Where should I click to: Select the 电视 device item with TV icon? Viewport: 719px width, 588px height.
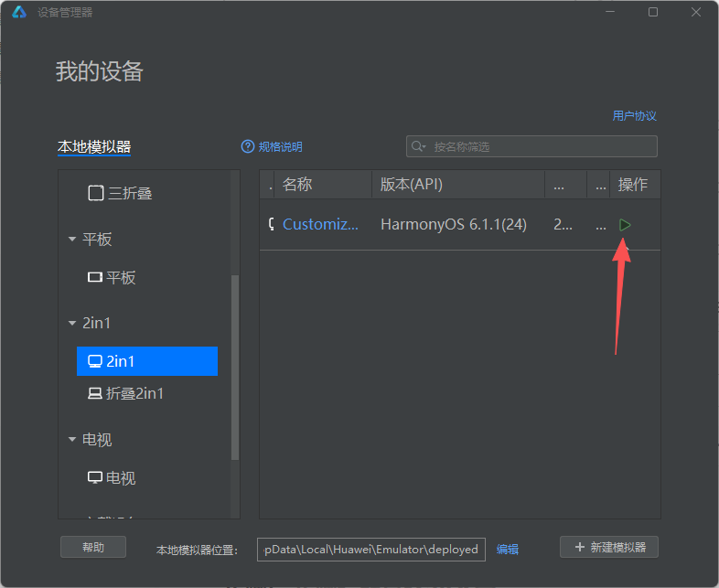[112, 478]
